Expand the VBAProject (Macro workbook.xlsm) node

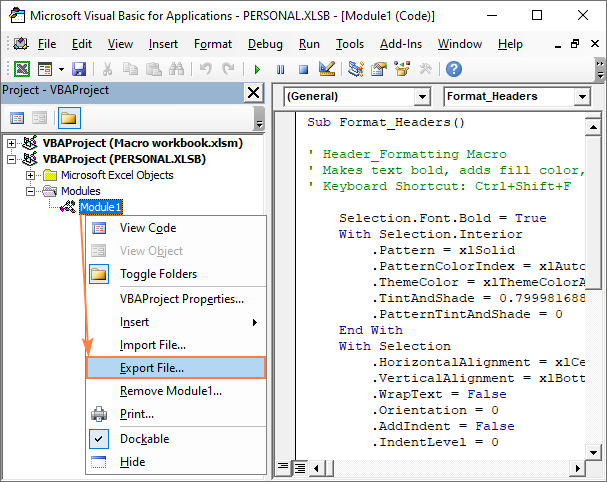coord(12,143)
